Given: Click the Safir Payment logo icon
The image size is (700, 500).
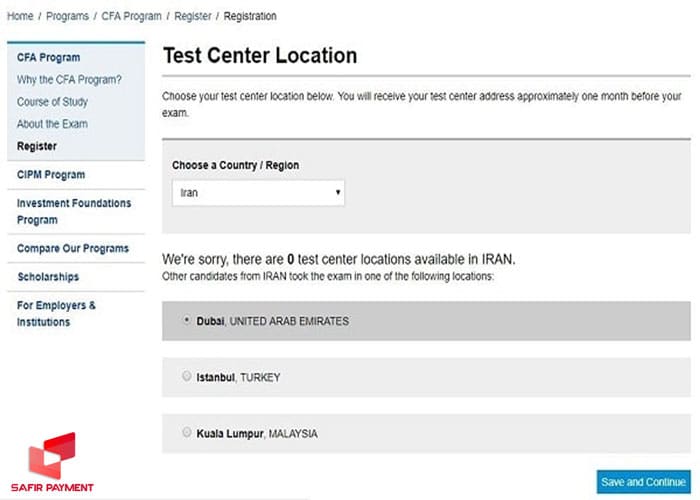Looking at the screenshot, I should pos(52,455).
